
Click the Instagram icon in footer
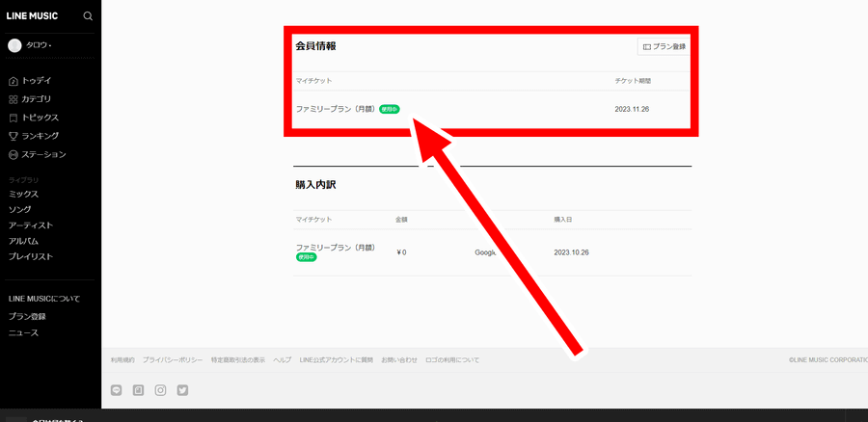coord(160,390)
